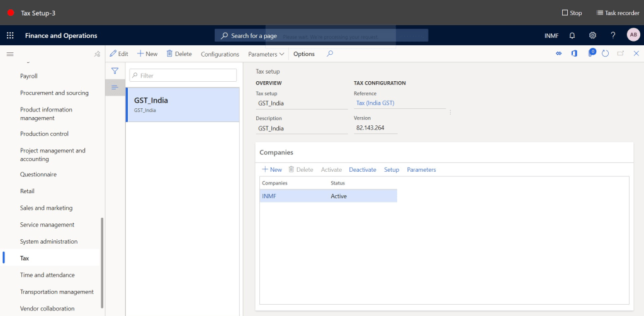Viewport: 644px width, 316px height.
Task: Expand the Parameters dropdown in action bar
Action: point(266,54)
